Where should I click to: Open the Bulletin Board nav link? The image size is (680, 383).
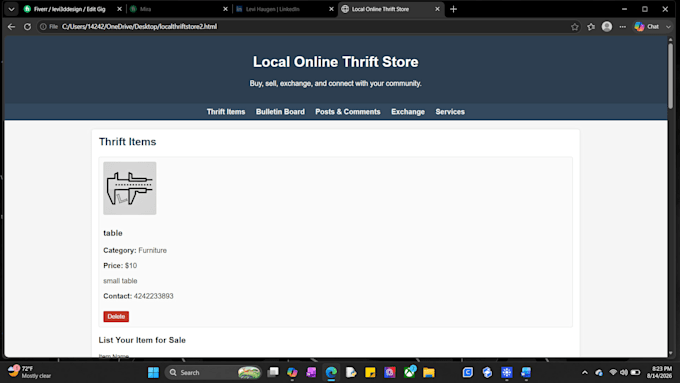pyautogui.click(x=280, y=112)
